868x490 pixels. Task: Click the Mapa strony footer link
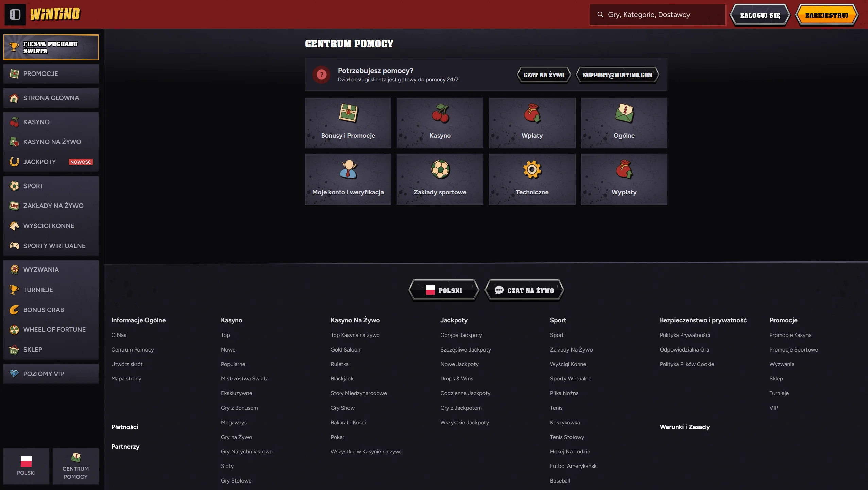click(x=126, y=378)
